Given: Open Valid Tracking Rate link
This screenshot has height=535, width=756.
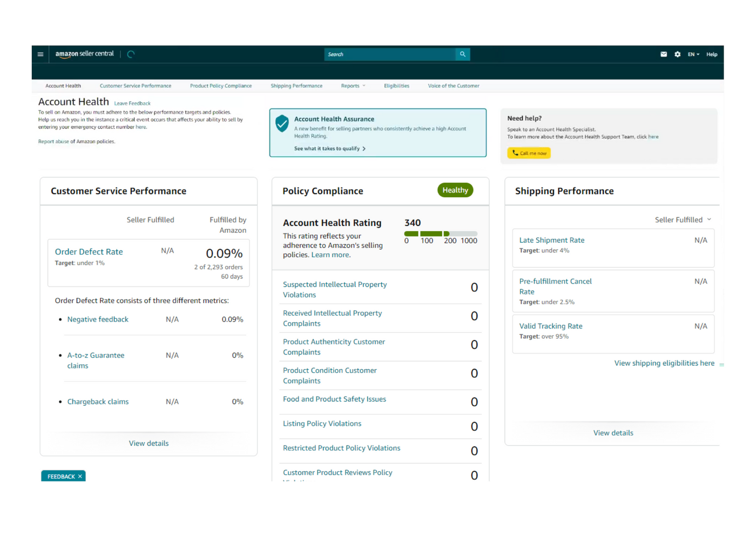Looking at the screenshot, I should 551,326.
